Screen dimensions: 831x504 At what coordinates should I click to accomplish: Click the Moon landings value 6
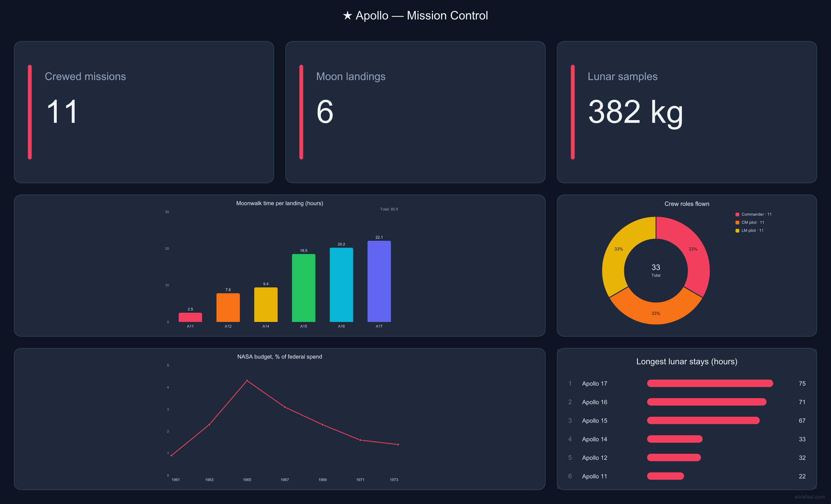click(325, 112)
